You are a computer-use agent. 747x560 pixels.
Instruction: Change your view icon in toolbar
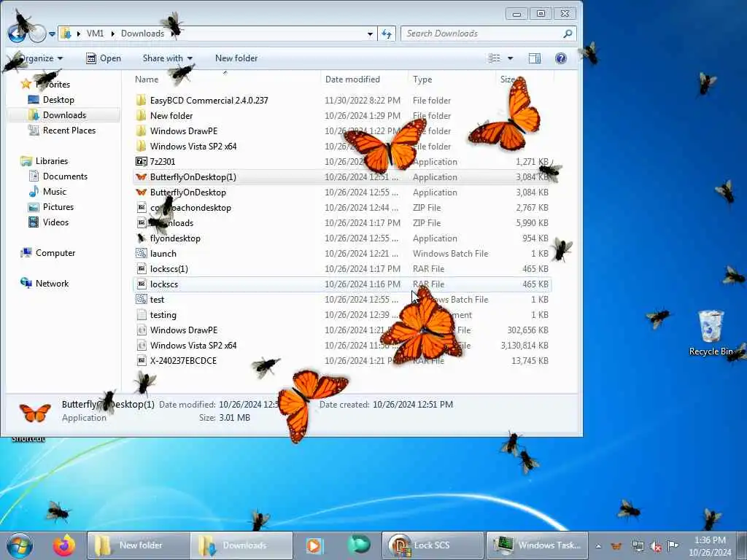(x=495, y=58)
